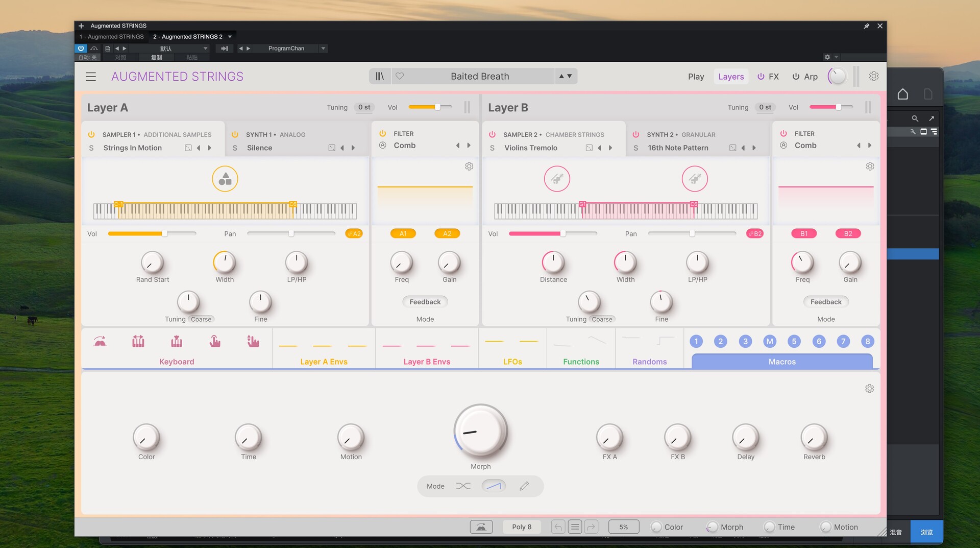
Task: Toggle Synth 2 Granular power button
Action: click(636, 135)
